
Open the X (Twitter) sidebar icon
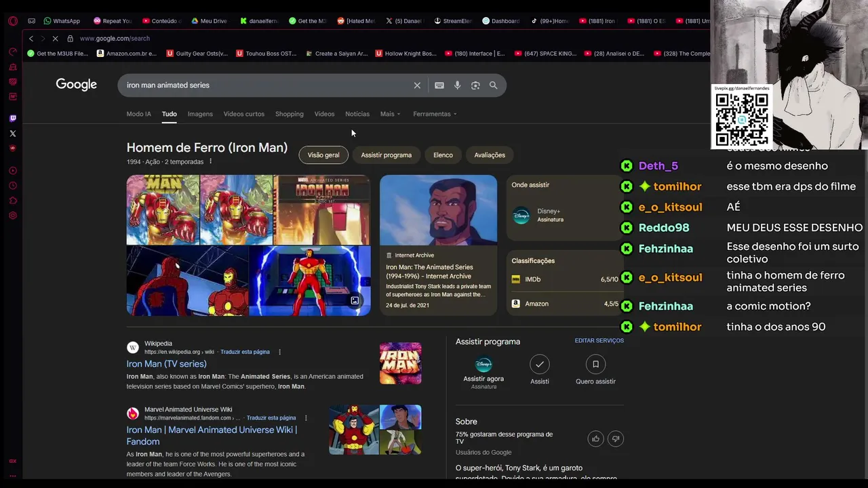point(12,134)
